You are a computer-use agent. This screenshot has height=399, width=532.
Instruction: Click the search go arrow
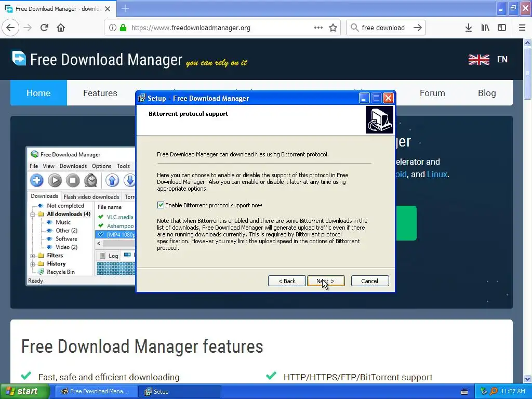pos(418,28)
